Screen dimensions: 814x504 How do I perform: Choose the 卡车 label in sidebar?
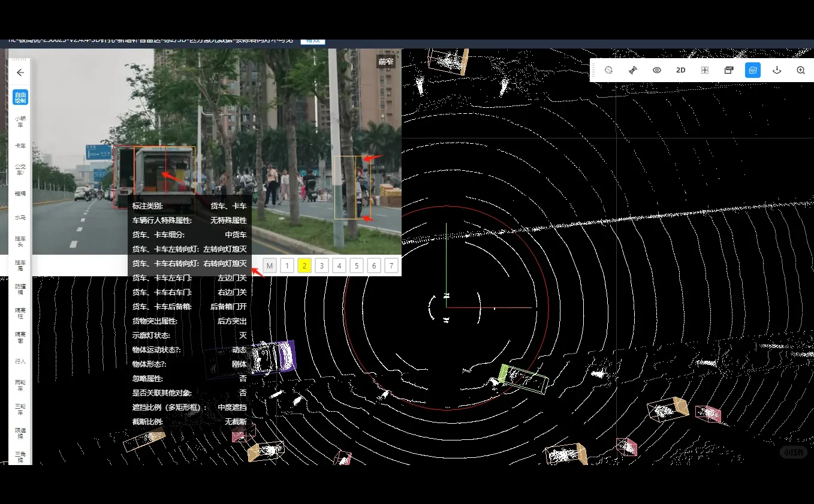20,146
